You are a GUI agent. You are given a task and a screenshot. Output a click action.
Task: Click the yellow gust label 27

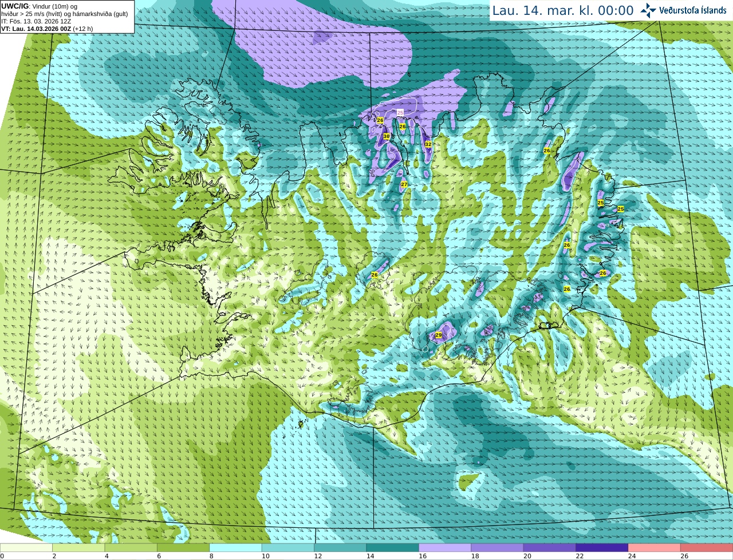pos(404,184)
